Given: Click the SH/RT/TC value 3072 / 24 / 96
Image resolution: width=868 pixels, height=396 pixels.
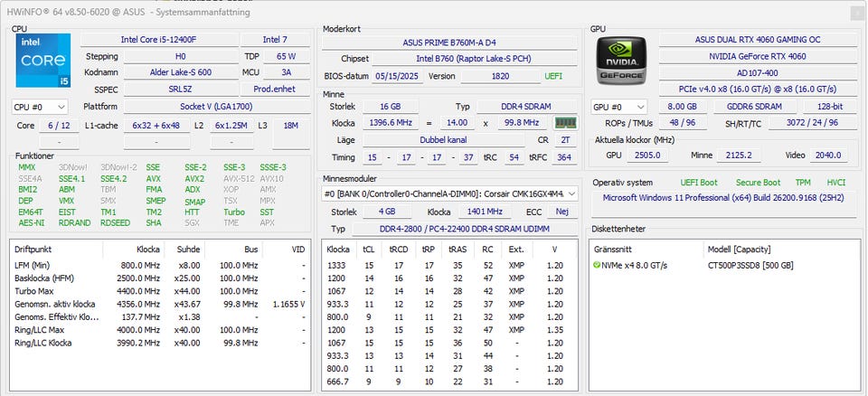Looking at the screenshot, I should [812, 123].
